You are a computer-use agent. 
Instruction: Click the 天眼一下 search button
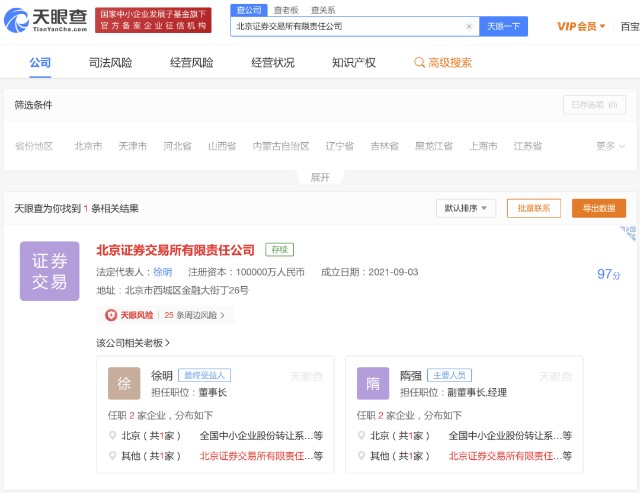[x=503, y=27]
